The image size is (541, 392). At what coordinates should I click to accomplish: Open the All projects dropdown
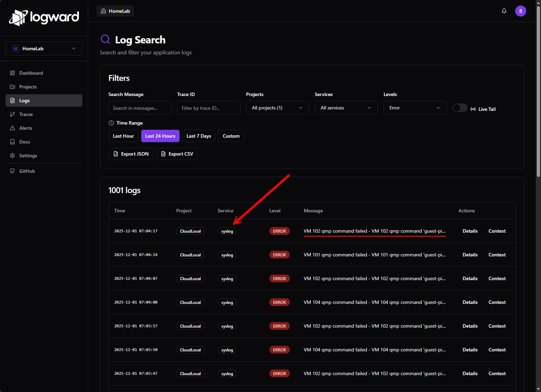(277, 108)
